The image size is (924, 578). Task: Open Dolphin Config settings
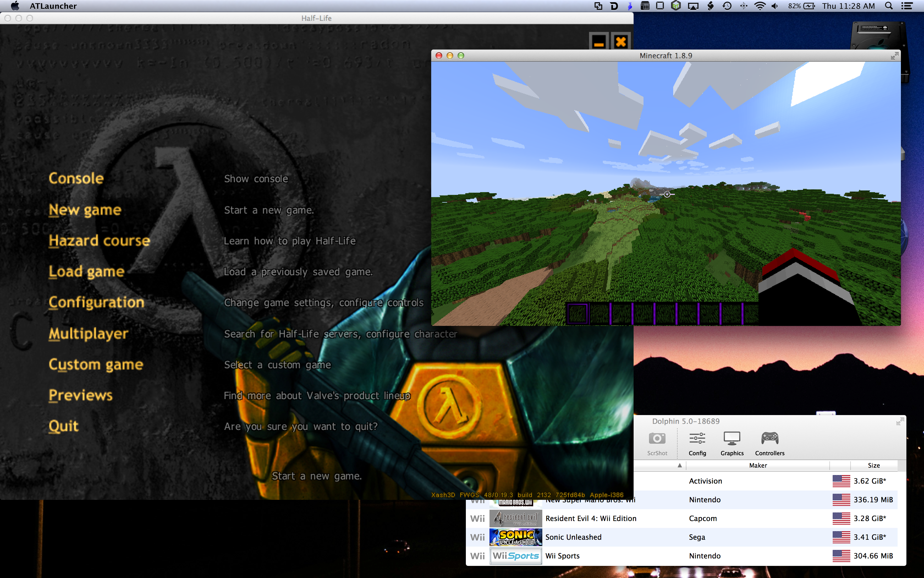(697, 444)
